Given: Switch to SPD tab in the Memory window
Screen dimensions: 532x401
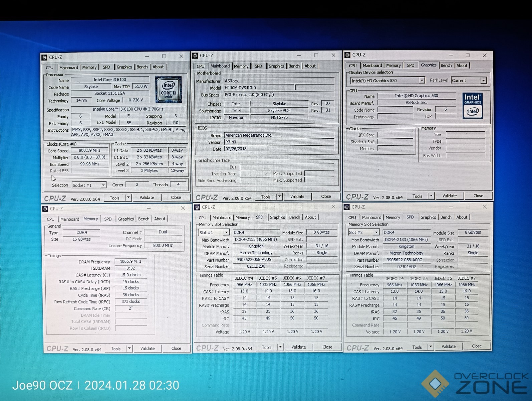Looking at the screenshot, I should (x=108, y=219).
